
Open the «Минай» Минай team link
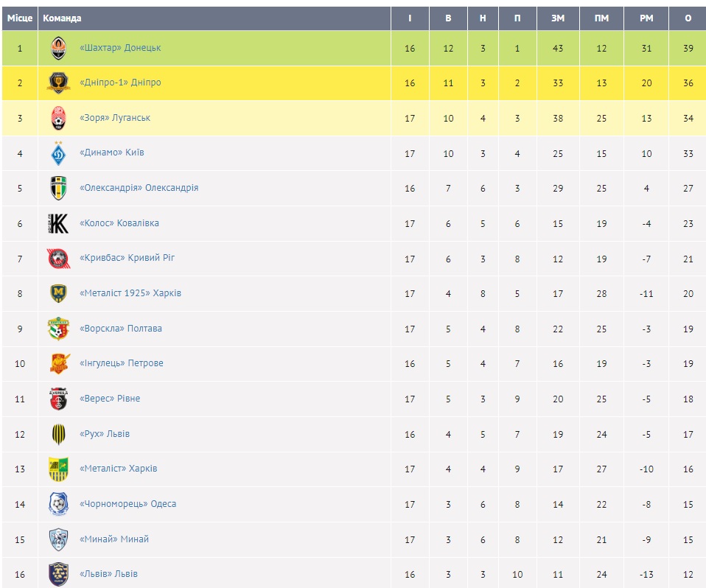113,539
